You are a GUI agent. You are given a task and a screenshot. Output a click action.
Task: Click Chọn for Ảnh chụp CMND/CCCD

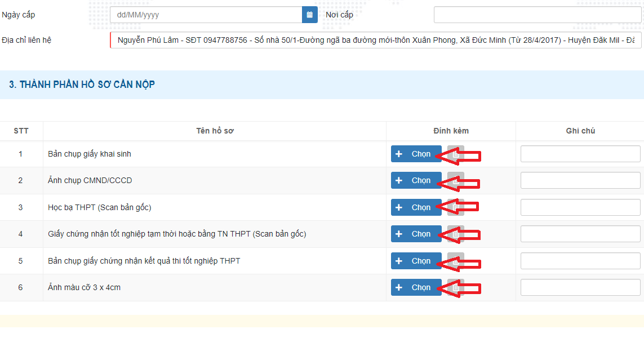tap(416, 180)
